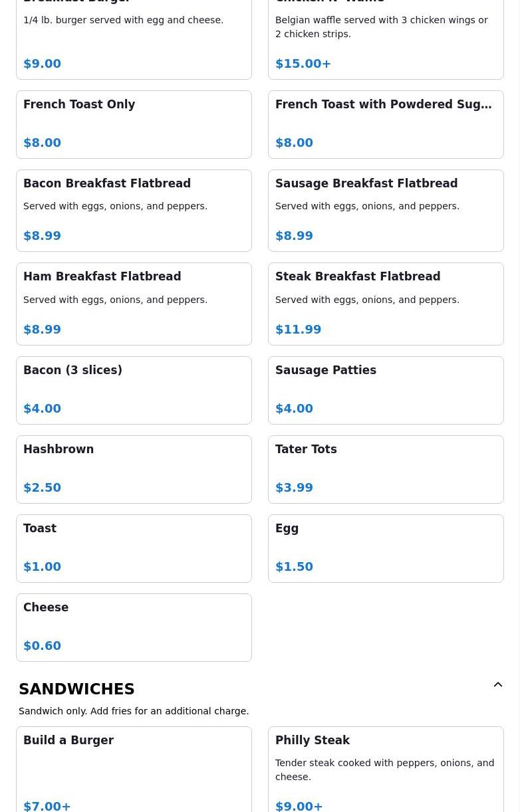Choose French Toast with Powdered Sugar
The image size is (520, 812).
click(386, 124)
